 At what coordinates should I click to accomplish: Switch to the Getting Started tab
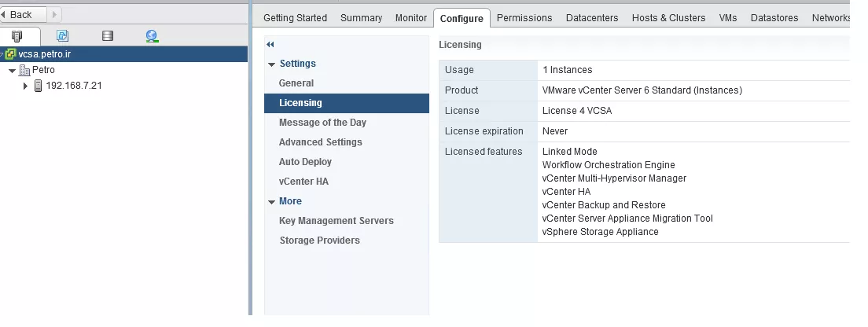pyautogui.click(x=295, y=18)
